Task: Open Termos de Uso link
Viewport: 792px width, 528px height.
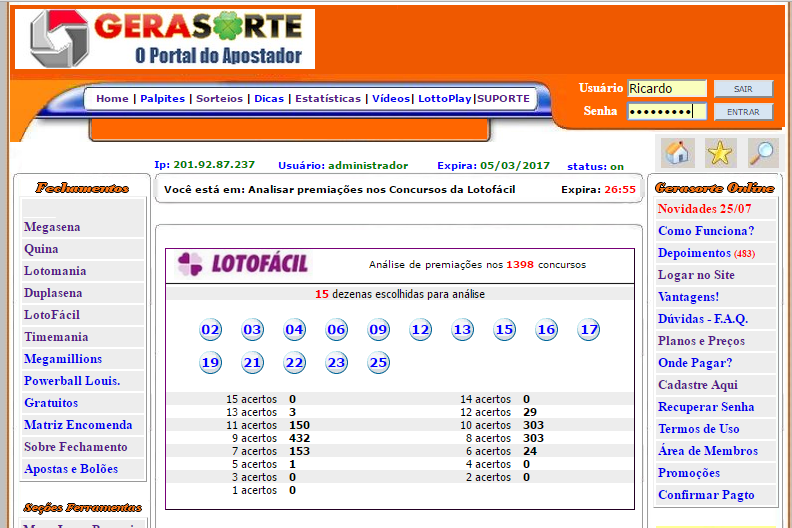Action: point(699,429)
